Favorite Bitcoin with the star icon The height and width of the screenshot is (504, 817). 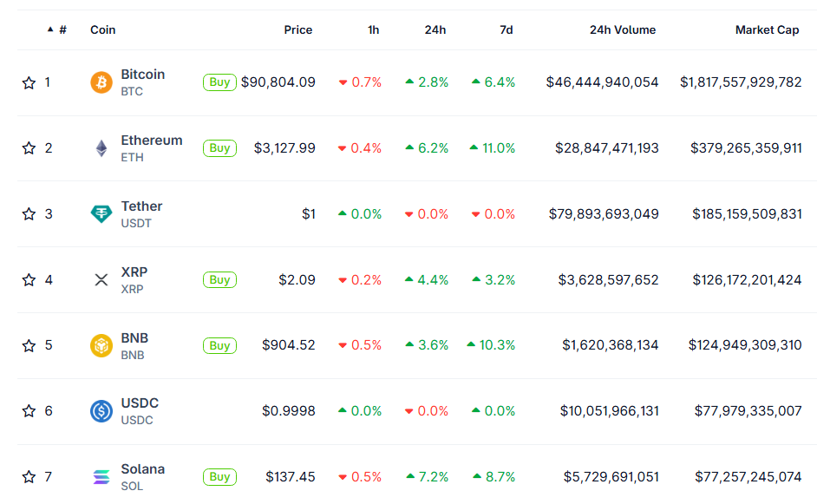point(29,82)
